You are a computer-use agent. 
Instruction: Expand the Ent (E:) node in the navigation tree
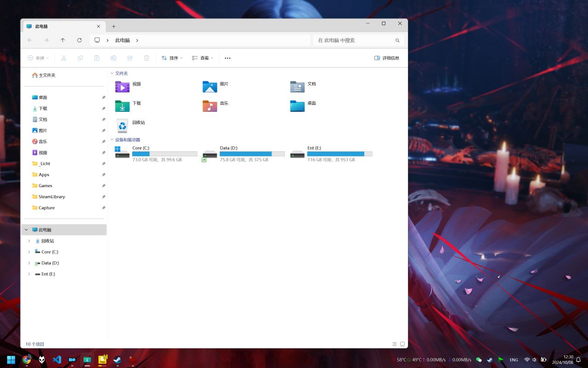[x=29, y=274]
